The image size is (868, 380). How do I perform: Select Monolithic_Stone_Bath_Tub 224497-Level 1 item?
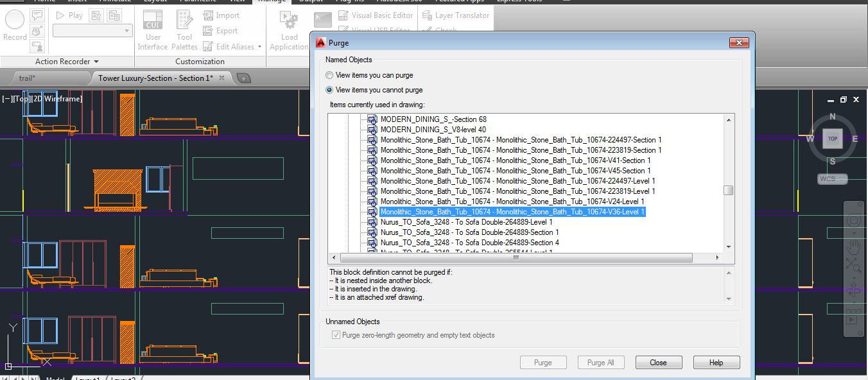coord(518,181)
